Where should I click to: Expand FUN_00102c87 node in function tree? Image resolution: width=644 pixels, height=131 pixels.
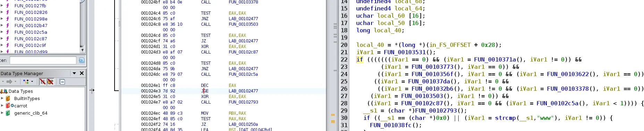2,39
